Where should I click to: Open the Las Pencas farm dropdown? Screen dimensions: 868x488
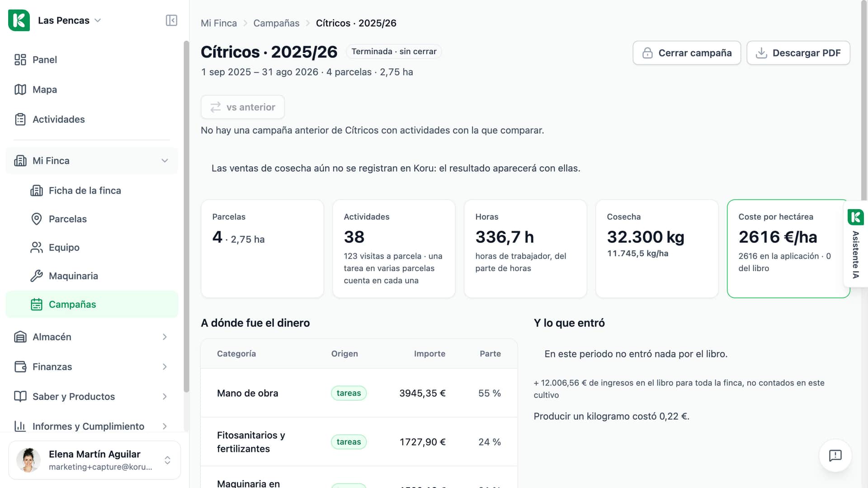[69, 20]
